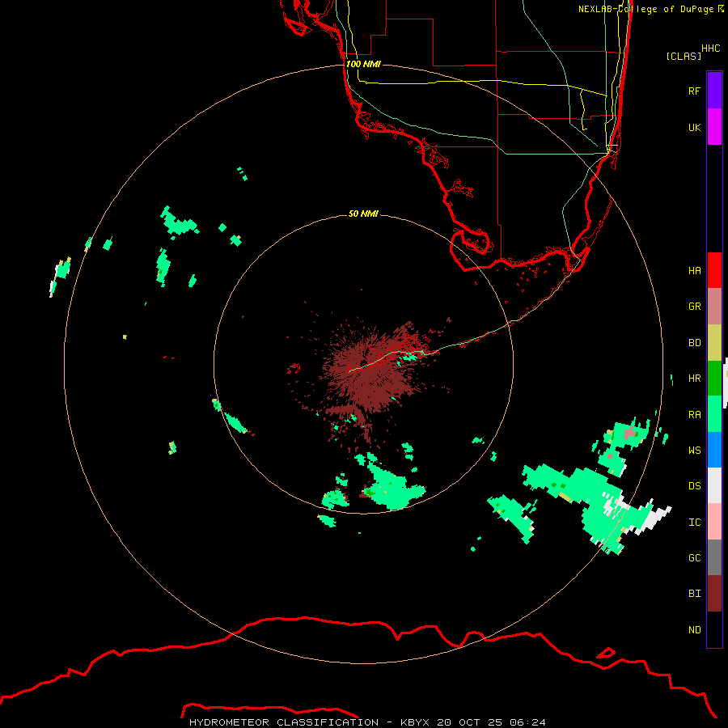Click the GR legend label
The image size is (728, 728).
tap(694, 307)
